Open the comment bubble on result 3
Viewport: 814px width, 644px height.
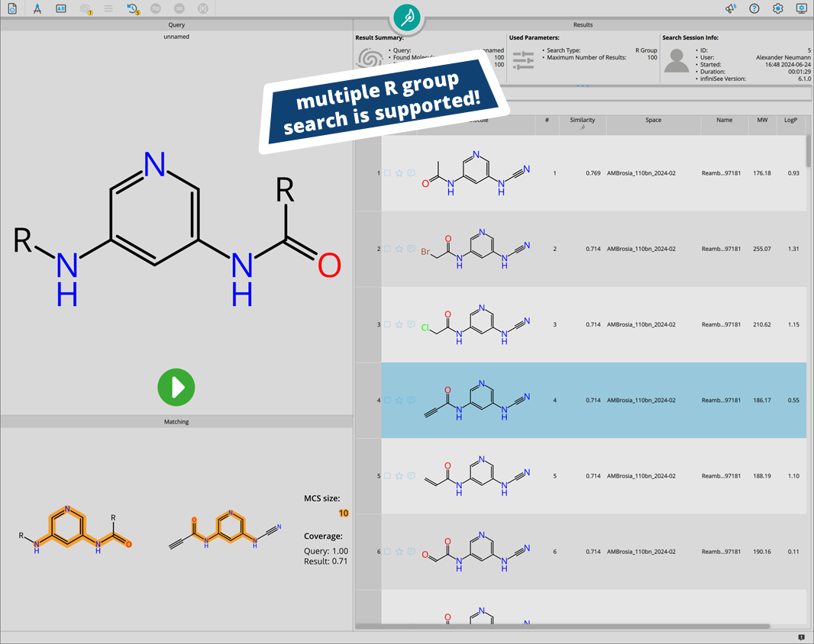point(410,324)
